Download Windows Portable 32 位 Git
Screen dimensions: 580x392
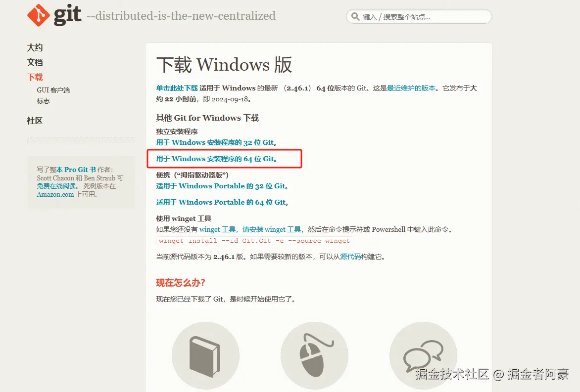[222, 186]
